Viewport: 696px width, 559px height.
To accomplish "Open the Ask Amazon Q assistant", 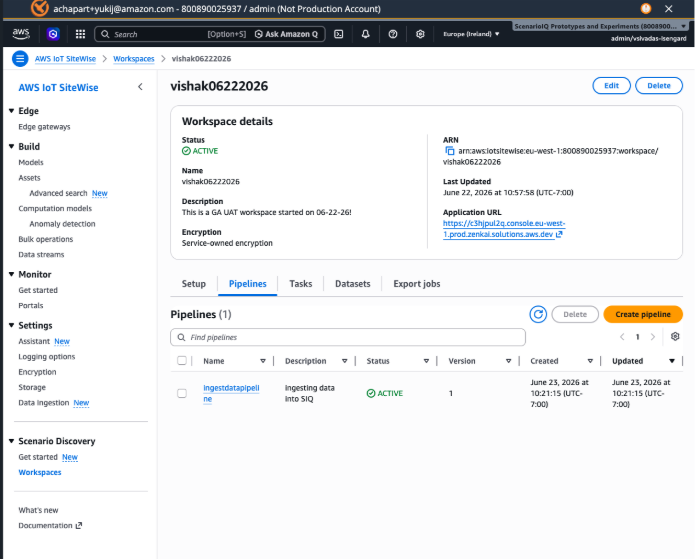I will pyautogui.click(x=286, y=34).
